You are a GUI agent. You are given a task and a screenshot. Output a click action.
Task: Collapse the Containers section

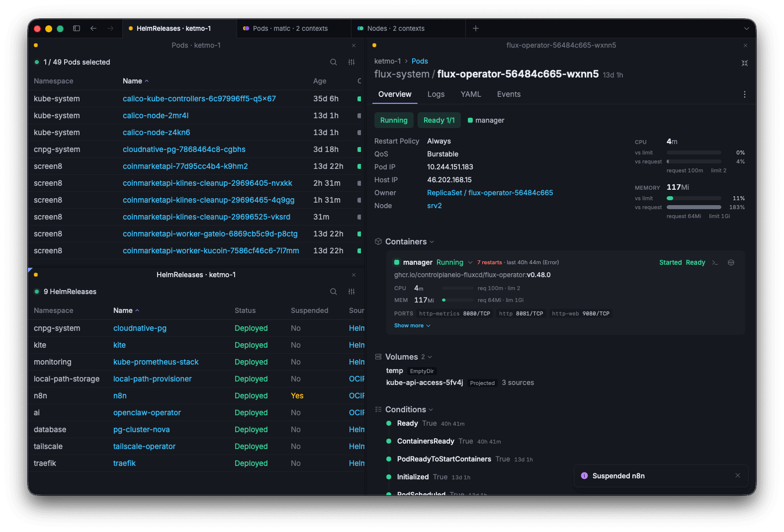pyautogui.click(x=432, y=242)
